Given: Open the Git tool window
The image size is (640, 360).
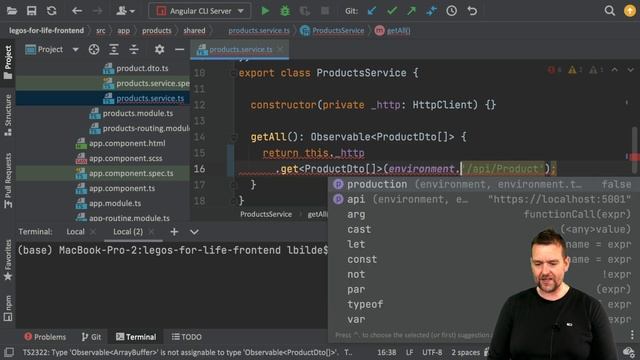Looking at the screenshot, I should tap(91, 337).
